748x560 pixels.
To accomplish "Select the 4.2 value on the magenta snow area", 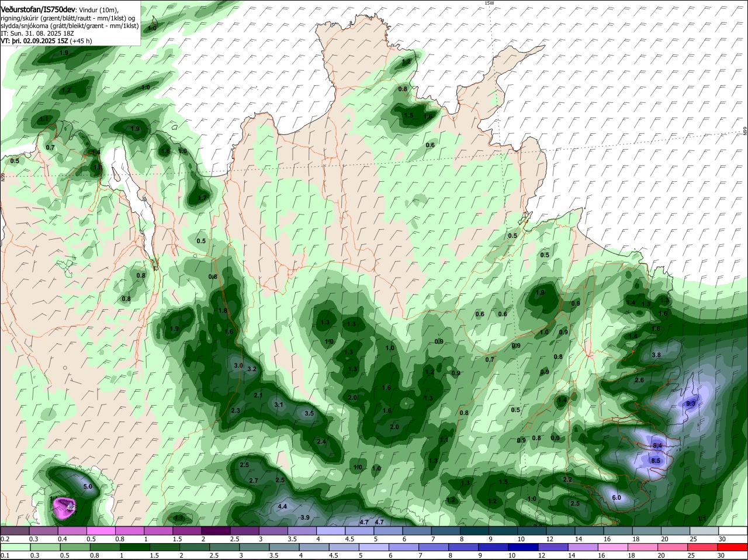I will tap(70, 508).
